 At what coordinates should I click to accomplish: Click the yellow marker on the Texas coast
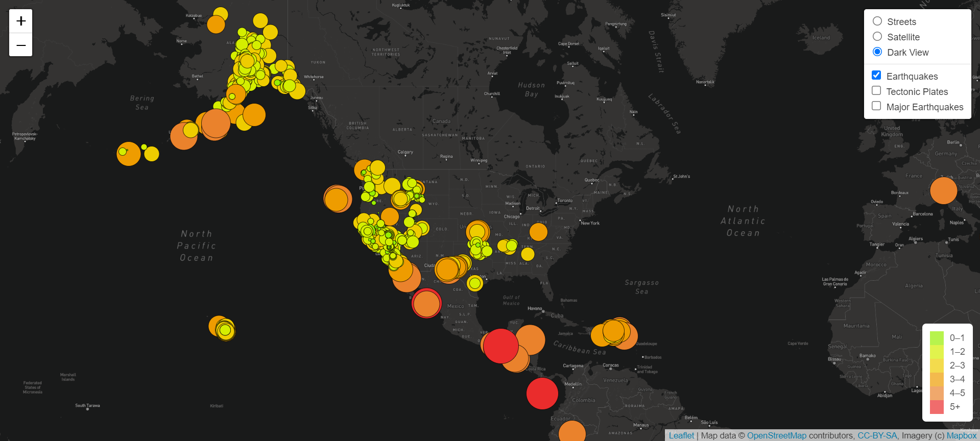coord(475,283)
